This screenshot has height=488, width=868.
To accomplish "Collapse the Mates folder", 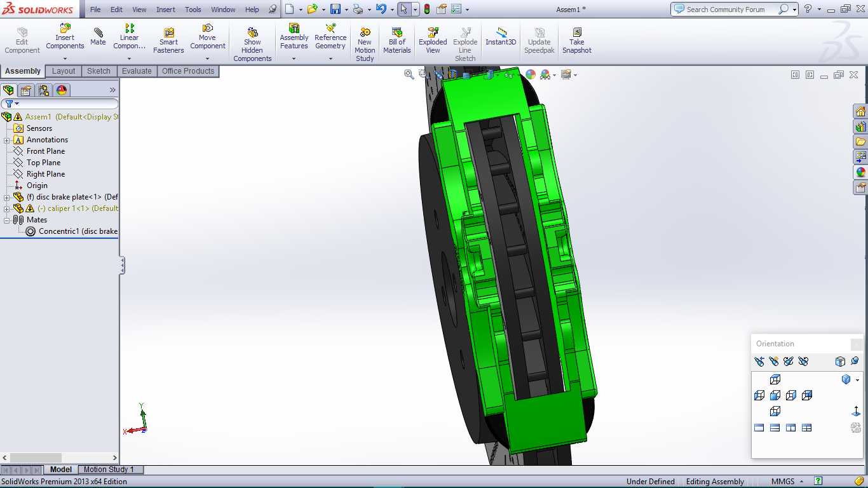I will (7, 220).
